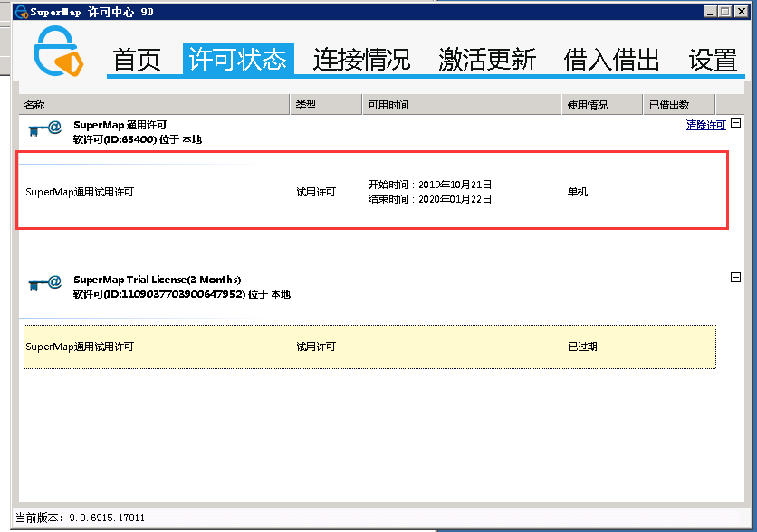Close the 许可中心 window

coord(741,12)
